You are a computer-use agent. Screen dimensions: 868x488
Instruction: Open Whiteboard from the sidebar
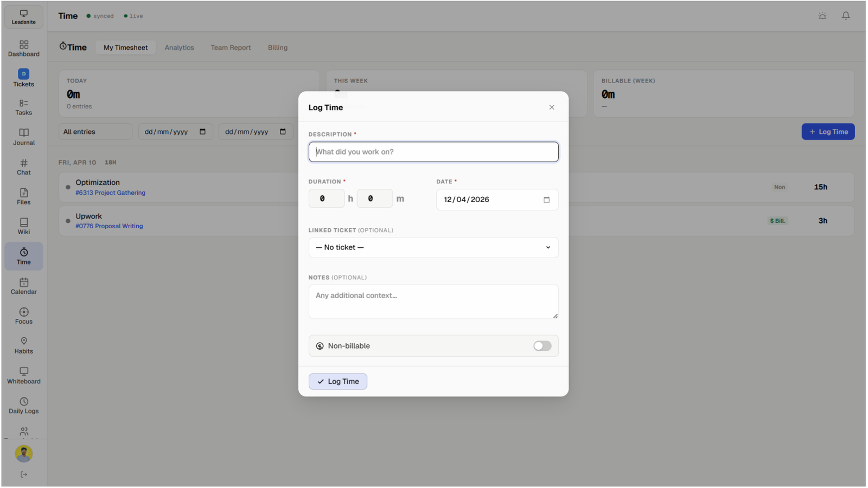pos(24,375)
